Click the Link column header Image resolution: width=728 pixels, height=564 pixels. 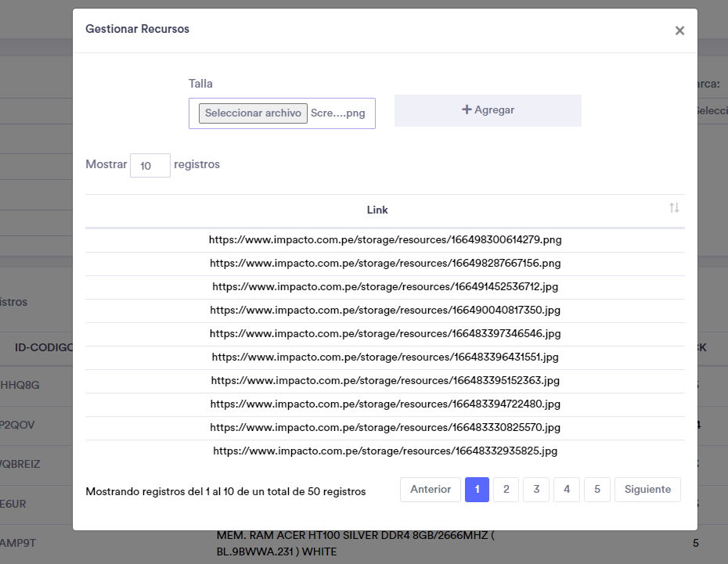tap(377, 210)
